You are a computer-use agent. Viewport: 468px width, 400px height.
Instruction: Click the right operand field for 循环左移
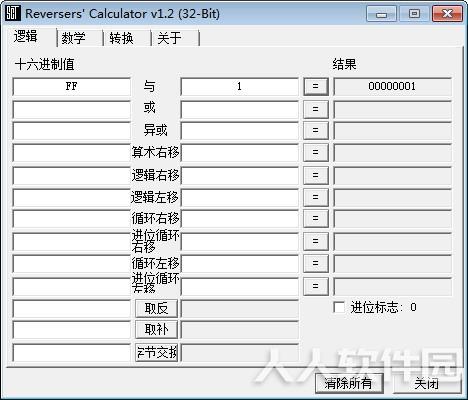pyautogui.click(x=239, y=264)
